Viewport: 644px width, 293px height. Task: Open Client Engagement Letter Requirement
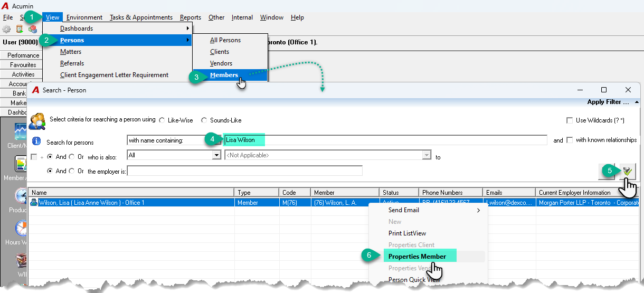pyautogui.click(x=115, y=75)
